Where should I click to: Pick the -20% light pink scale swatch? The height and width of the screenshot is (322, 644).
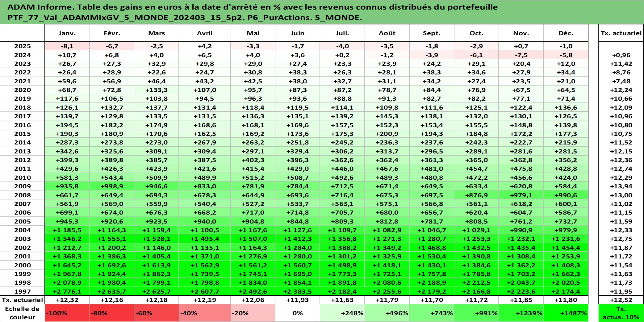pos(253,313)
